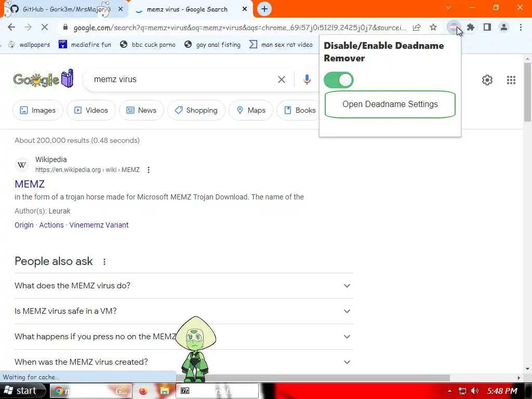Open the mediafire fun bookmark
Viewport: 532px width, 399px height.
[x=85, y=45]
